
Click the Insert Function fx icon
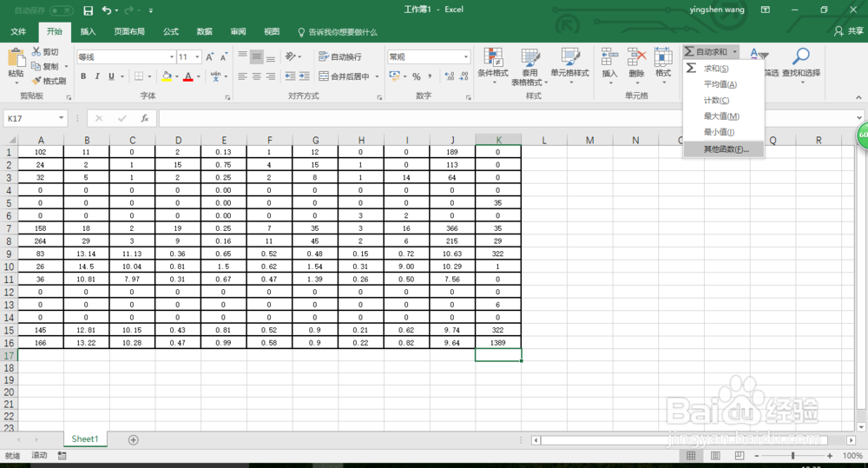[144, 118]
